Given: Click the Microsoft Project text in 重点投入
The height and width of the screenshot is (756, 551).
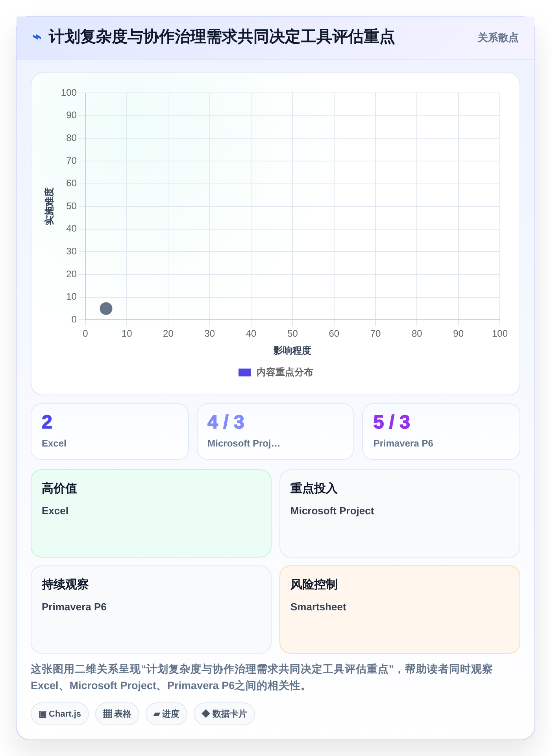Looking at the screenshot, I should [332, 511].
